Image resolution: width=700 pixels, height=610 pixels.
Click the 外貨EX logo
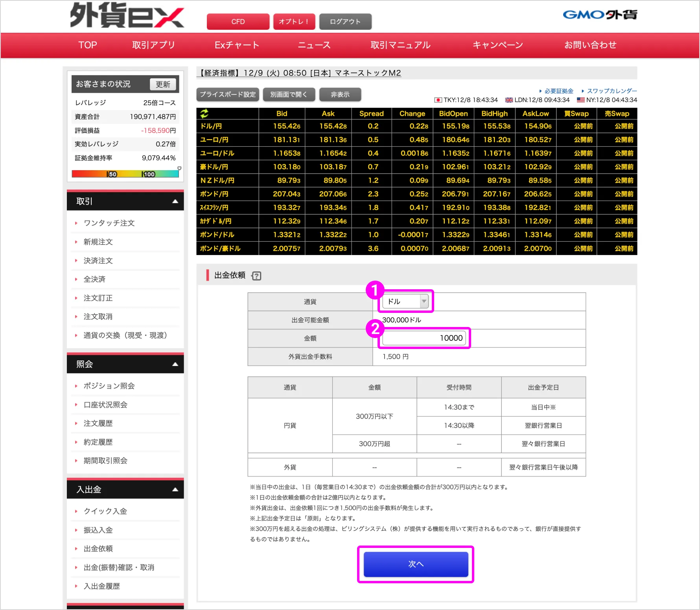click(x=127, y=16)
